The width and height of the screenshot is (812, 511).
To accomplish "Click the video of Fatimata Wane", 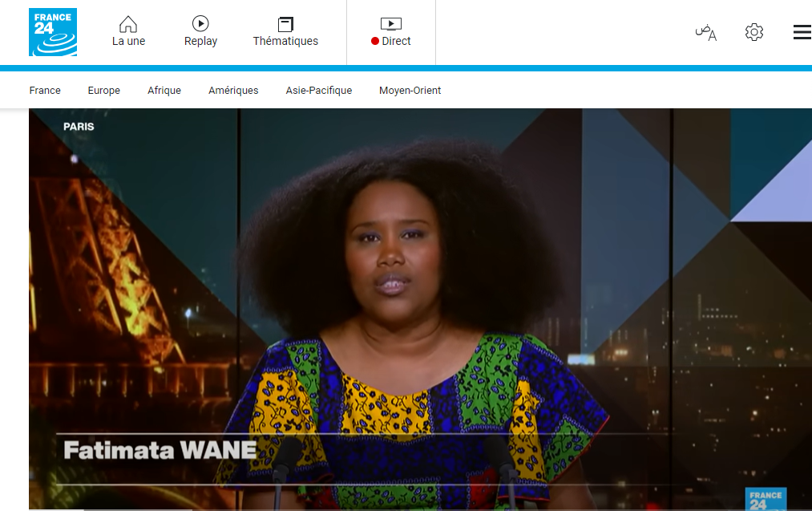I will [x=420, y=310].
